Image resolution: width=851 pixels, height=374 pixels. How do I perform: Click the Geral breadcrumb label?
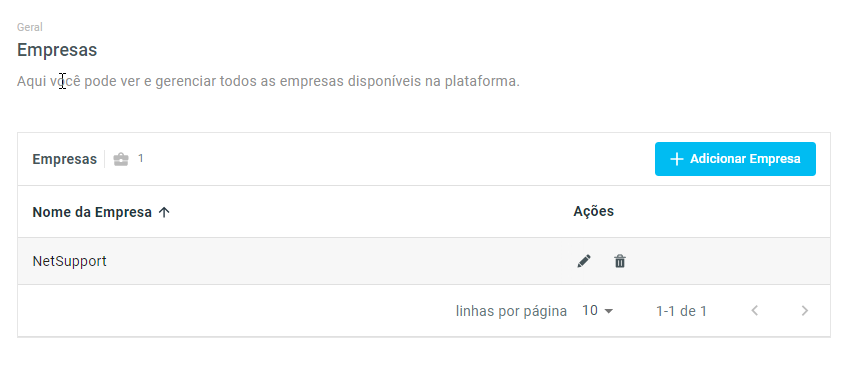(29, 27)
